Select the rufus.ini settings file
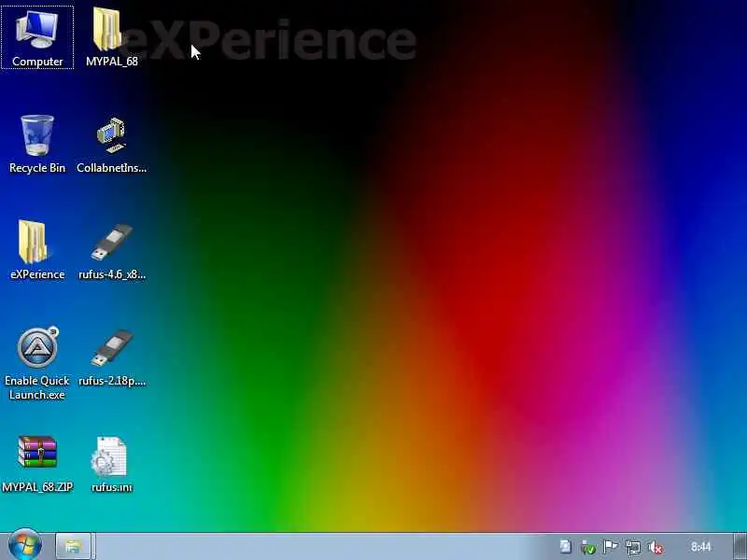 111,464
